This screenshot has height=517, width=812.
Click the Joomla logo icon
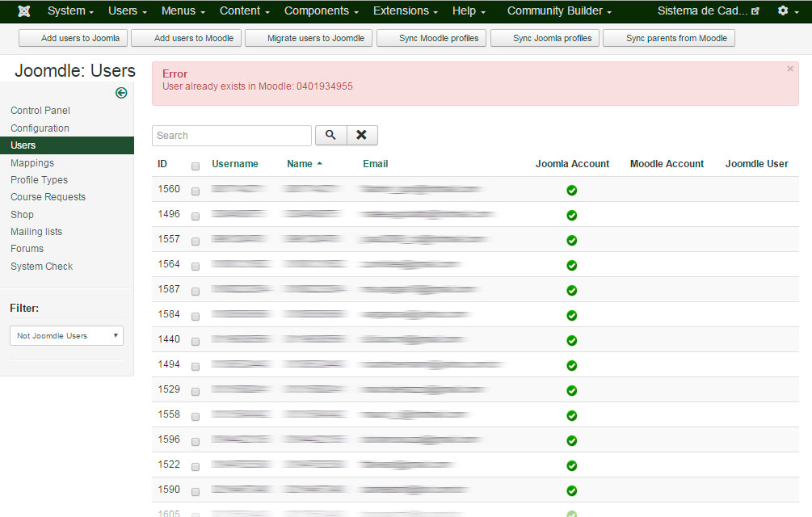pos(24,11)
